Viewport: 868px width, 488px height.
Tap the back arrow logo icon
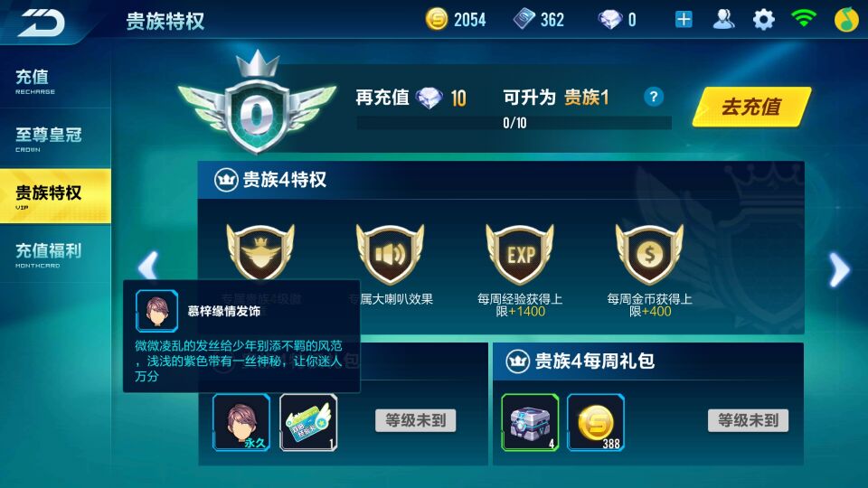(x=42, y=22)
